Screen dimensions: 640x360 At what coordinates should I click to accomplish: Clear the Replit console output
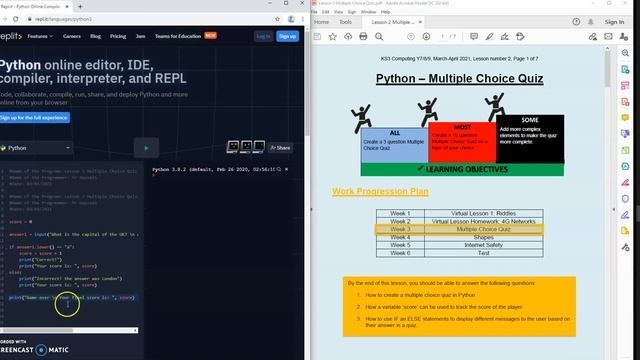(x=286, y=169)
